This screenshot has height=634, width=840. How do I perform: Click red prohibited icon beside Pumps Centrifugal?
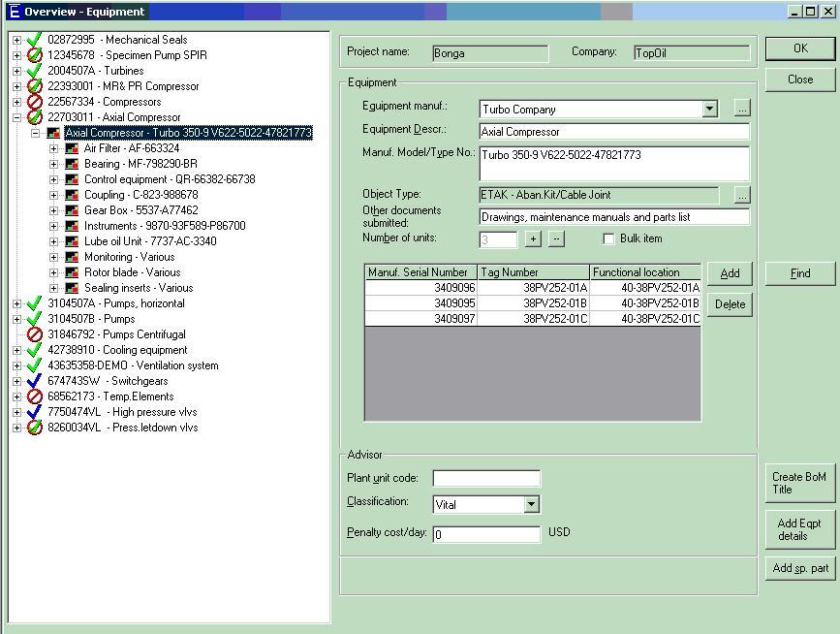tap(34, 334)
